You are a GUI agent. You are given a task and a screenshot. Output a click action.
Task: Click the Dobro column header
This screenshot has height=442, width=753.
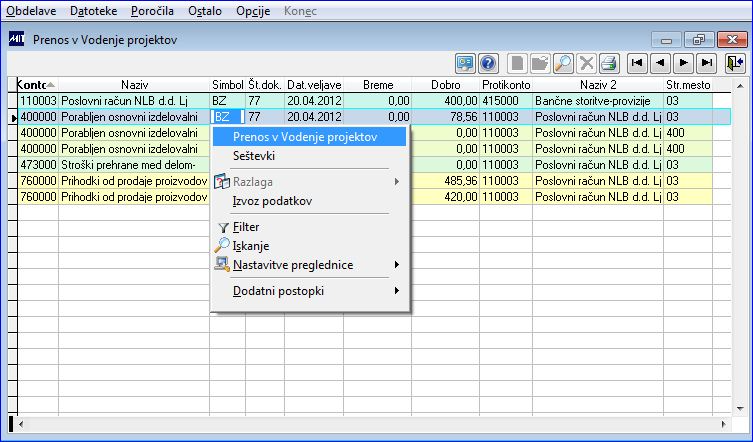click(x=446, y=85)
